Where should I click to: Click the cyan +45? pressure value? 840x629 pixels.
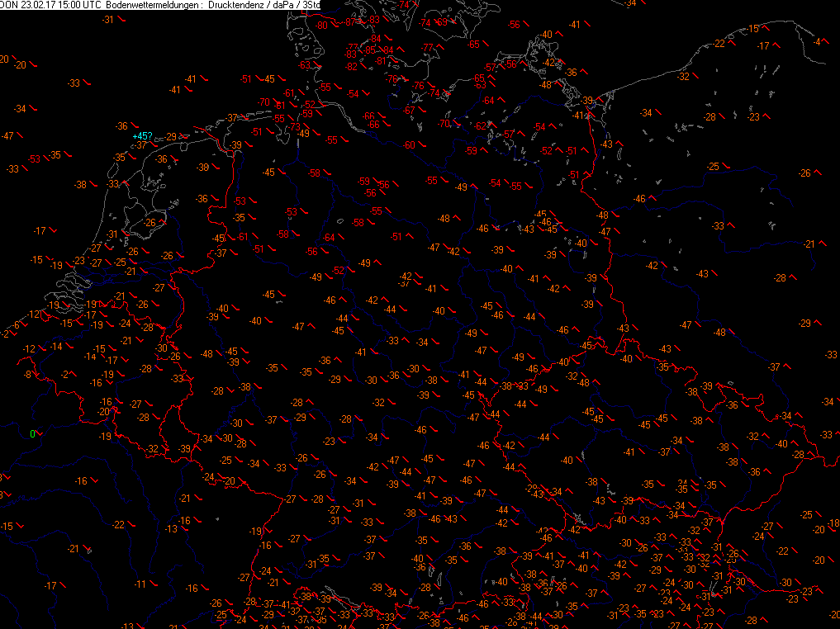[x=142, y=136]
